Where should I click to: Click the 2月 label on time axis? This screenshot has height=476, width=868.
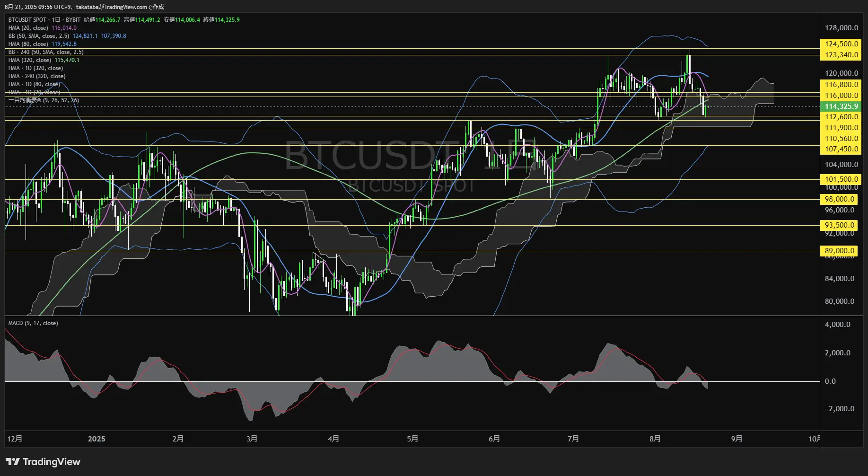click(x=178, y=439)
